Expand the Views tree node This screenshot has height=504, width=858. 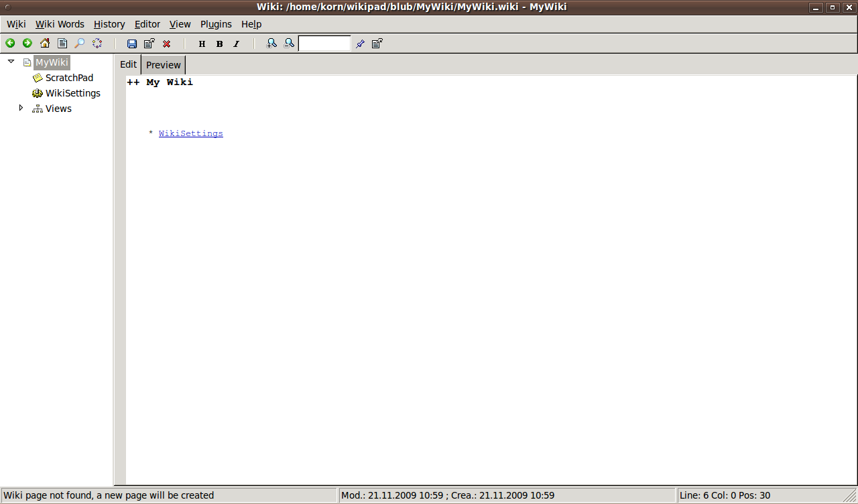tap(21, 107)
